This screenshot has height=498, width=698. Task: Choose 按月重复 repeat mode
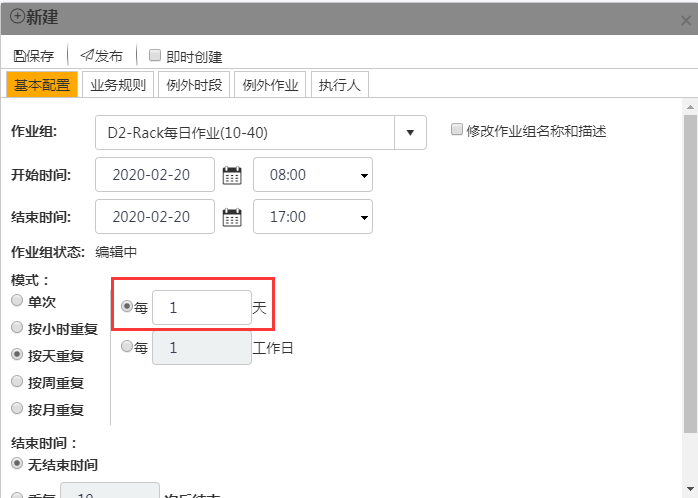point(17,408)
